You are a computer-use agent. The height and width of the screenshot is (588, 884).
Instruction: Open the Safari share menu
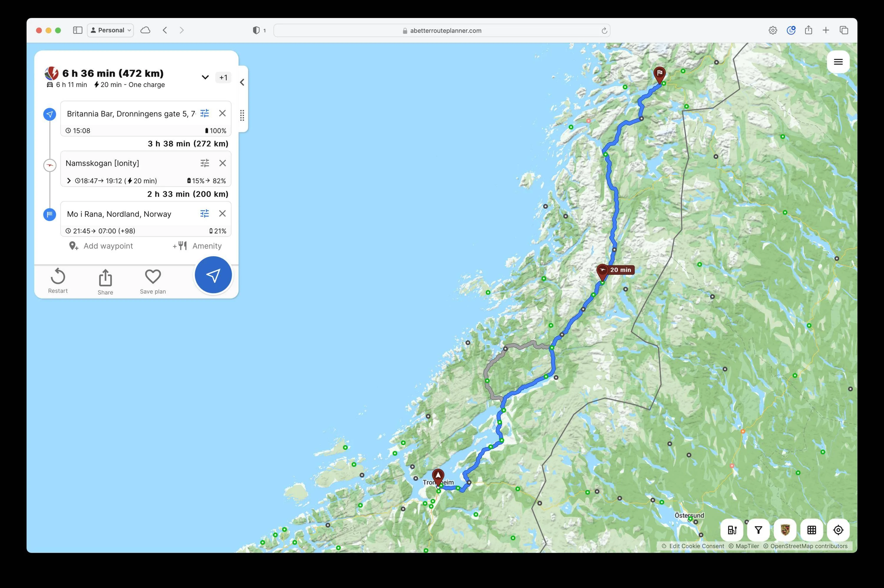click(x=808, y=30)
